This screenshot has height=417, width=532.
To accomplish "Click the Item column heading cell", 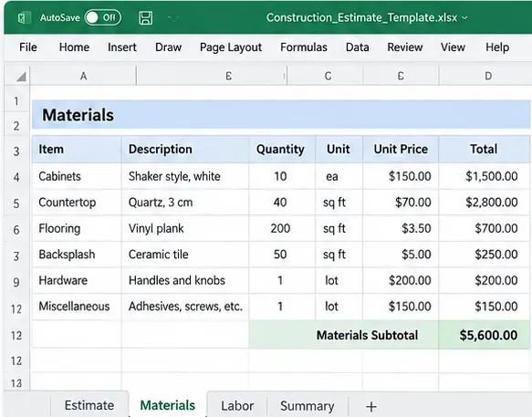I will click(77, 150).
